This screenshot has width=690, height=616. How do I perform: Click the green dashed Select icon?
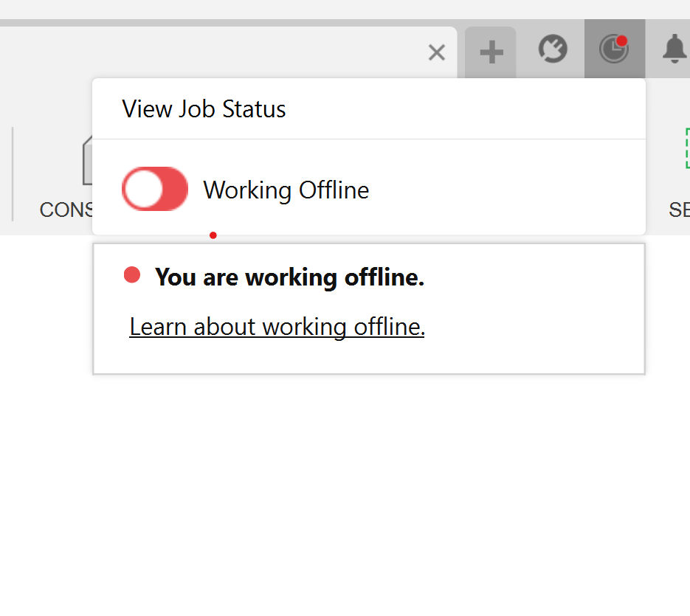click(686, 148)
